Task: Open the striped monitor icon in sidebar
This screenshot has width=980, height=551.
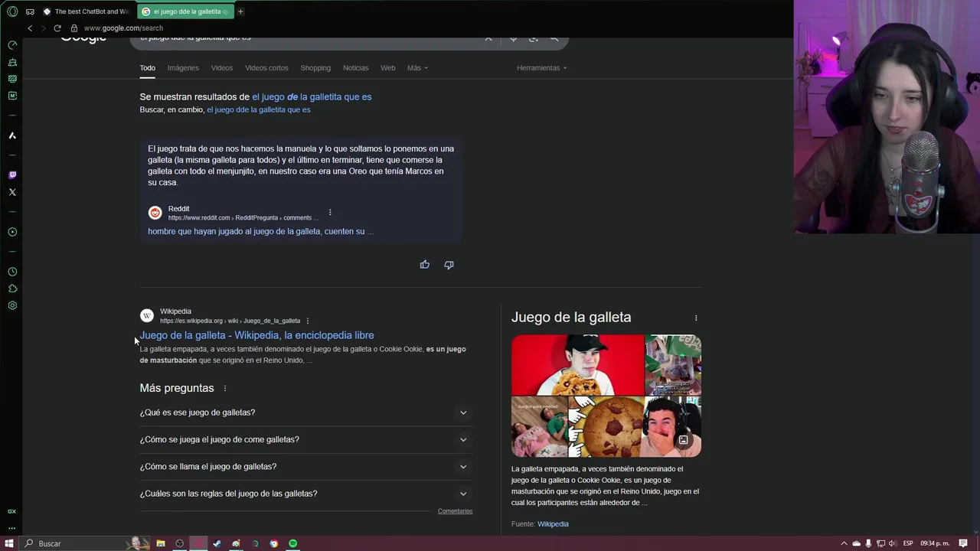Action: [x=12, y=79]
